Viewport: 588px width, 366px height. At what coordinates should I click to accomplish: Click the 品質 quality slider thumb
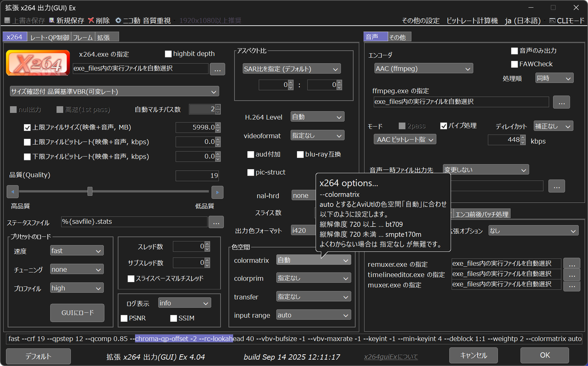90,191
